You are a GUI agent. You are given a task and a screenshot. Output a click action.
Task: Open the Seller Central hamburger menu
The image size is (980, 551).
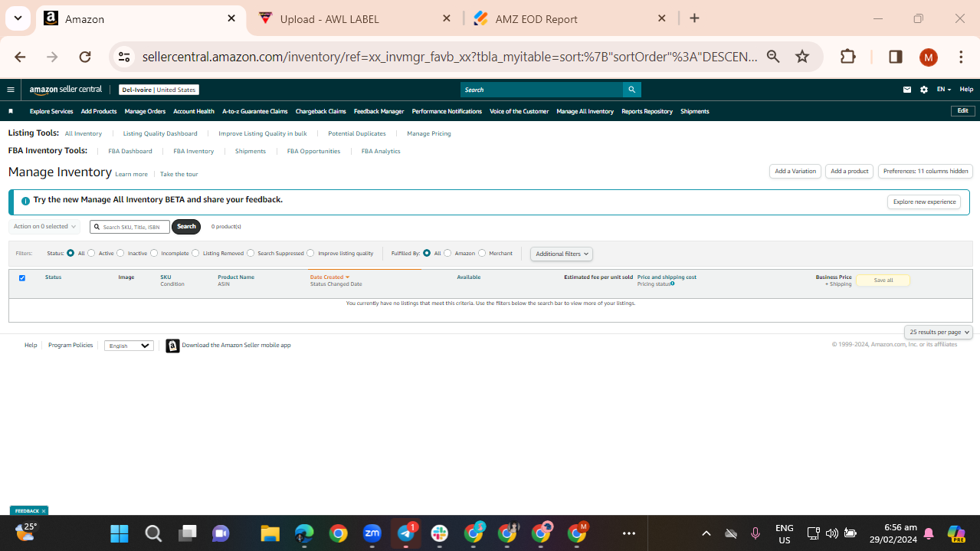pyautogui.click(x=11, y=90)
